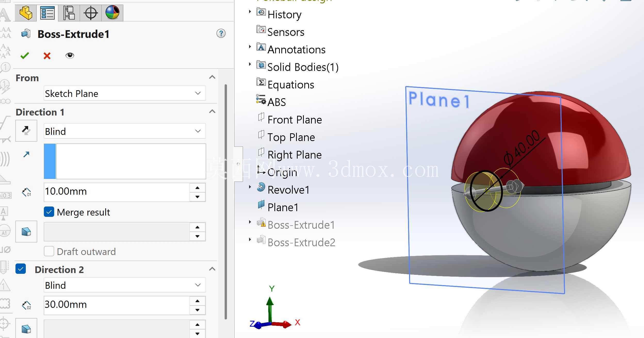Image resolution: width=644 pixels, height=338 pixels.
Task: Select Equations in the feature tree
Action: [x=291, y=85]
